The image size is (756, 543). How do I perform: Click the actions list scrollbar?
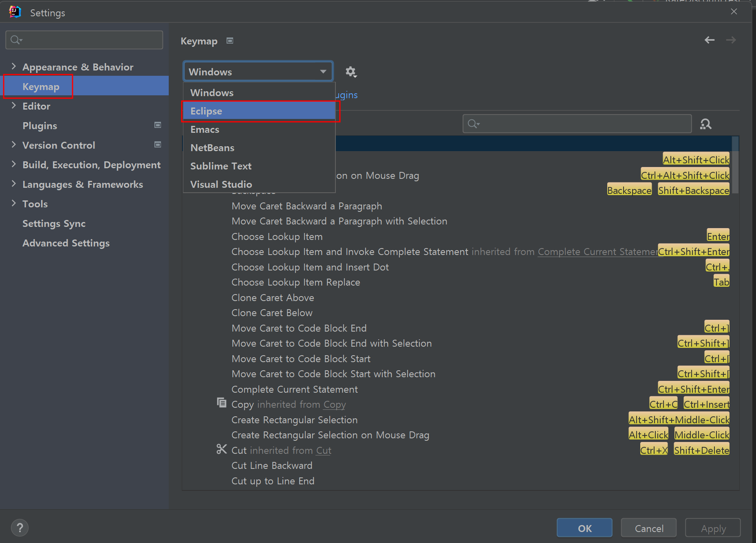point(735,165)
